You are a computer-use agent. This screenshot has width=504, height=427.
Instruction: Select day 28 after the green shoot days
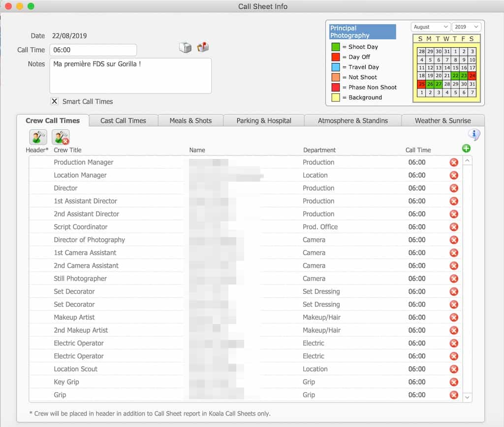[x=447, y=84]
